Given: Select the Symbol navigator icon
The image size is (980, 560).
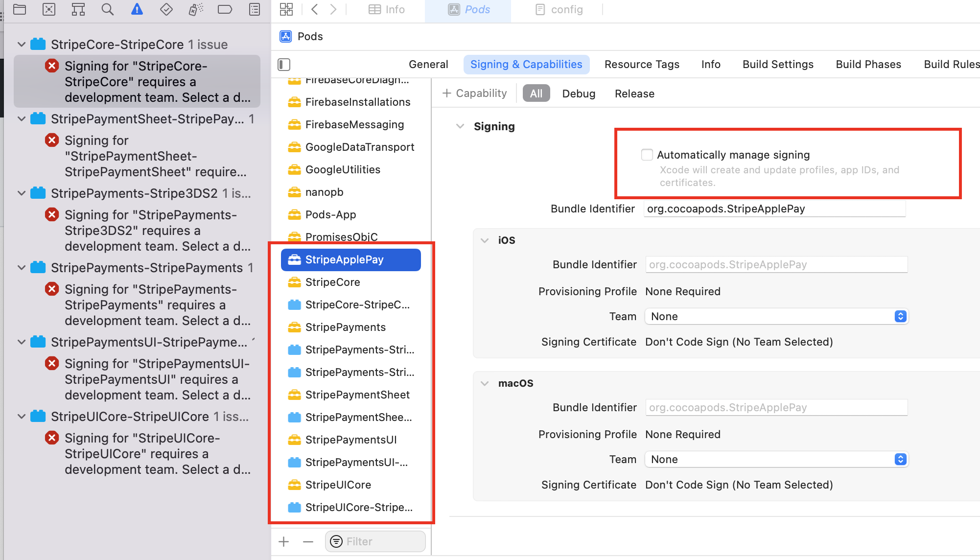Looking at the screenshot, I should coord(78,9).
